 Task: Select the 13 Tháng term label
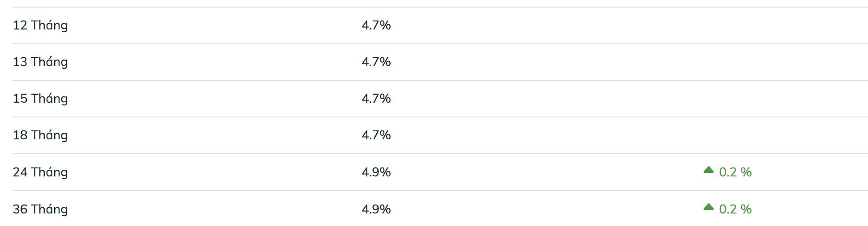point(40,62)
